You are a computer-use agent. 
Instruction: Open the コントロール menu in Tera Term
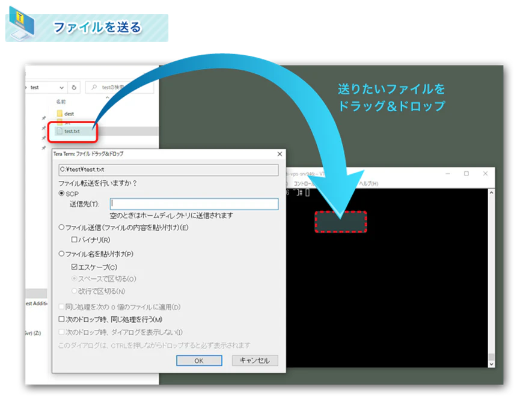[x=304, y=183]
